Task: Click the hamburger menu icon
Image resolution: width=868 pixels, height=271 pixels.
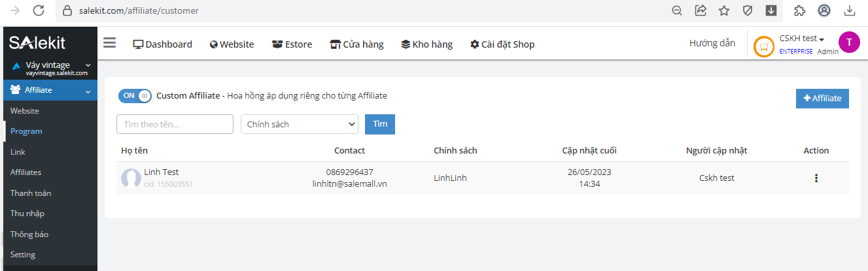Action: click(109, 43)
